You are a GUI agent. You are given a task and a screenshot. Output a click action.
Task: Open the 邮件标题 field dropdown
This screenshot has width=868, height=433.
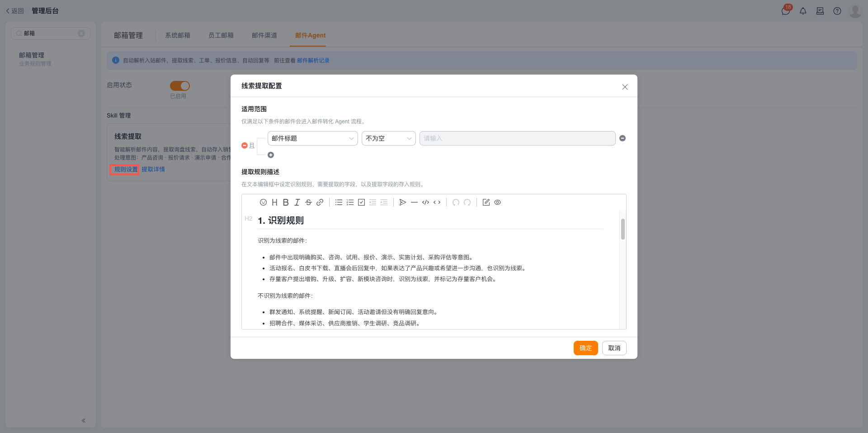tap(313, 138)
